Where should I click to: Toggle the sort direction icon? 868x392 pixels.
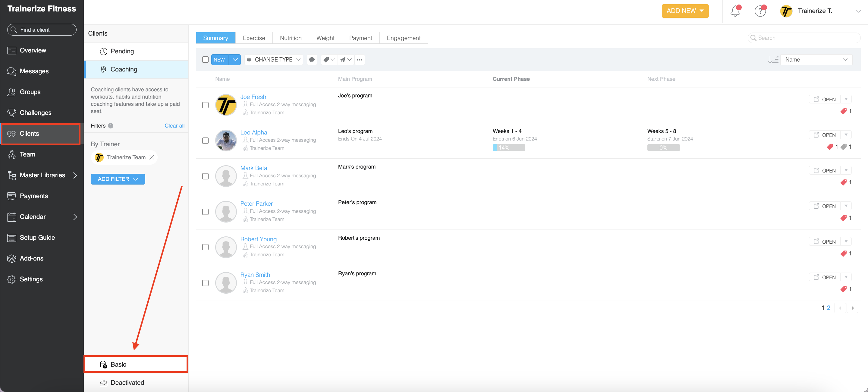point(773,60)
